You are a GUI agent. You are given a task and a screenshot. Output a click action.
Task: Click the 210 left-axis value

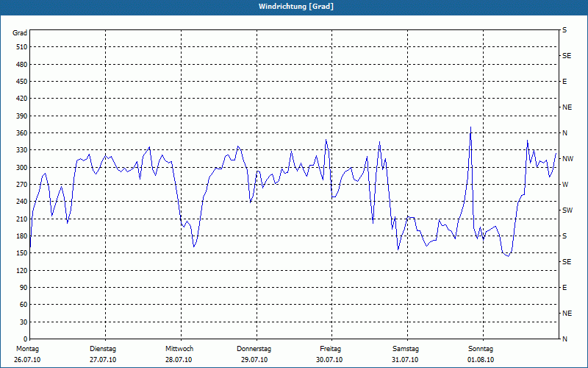click(21, 219)
